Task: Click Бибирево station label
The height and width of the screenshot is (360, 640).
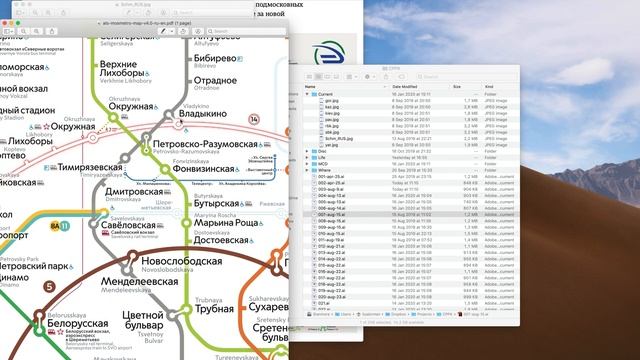Action: (x=215, y=58)
